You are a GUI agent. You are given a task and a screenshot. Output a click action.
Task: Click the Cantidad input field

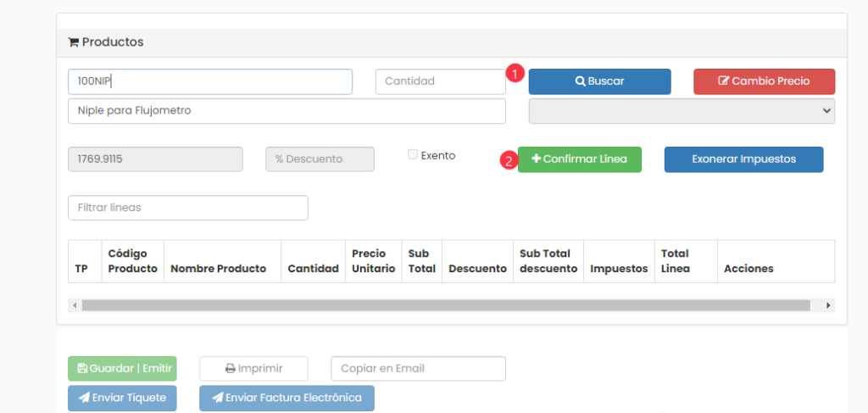(x=440, y=81)
